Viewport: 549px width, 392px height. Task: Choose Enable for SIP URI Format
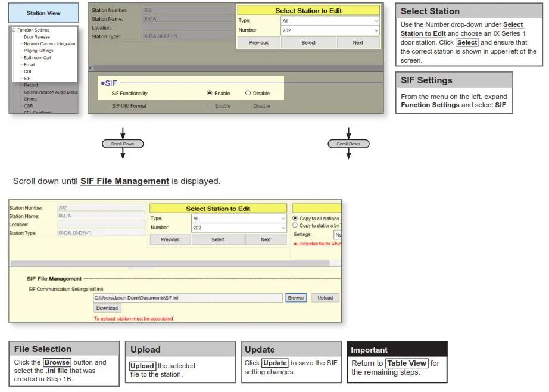click(x=210, y=105)
